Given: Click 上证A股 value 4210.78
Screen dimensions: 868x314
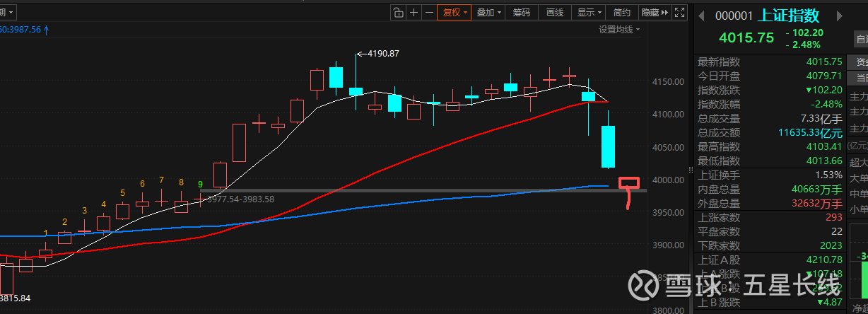Looking at the screenshot, I should point(824,261).
